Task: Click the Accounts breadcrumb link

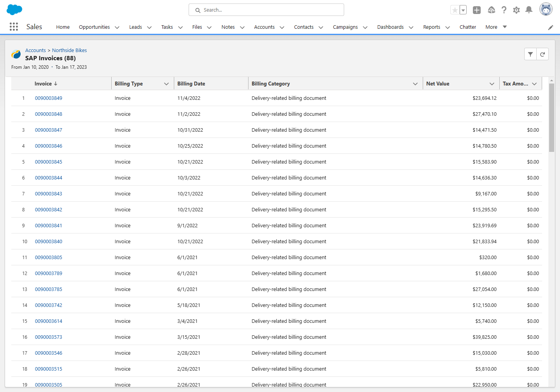Action: 35,51
